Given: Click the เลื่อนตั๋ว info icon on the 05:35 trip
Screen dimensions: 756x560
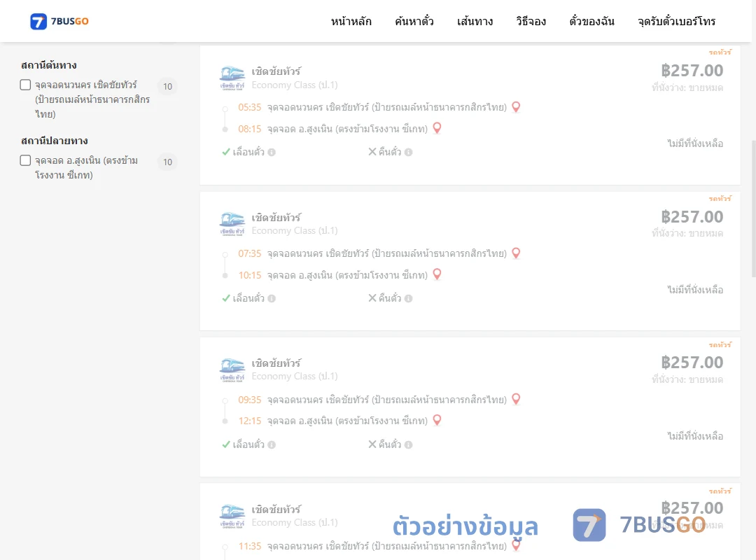Looking at the screenshot, I should (x=272, y=152).
